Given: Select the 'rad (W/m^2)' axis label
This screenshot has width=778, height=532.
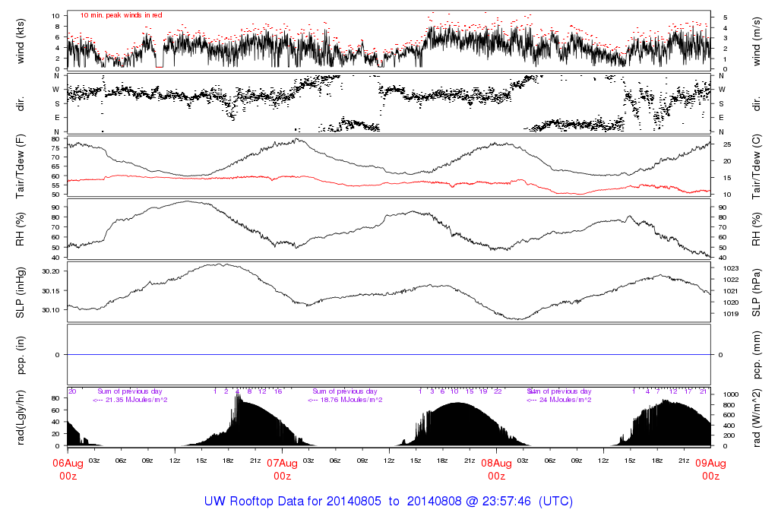Looking at the screenshot, I should pyautogui.click(x=757, y=417).
